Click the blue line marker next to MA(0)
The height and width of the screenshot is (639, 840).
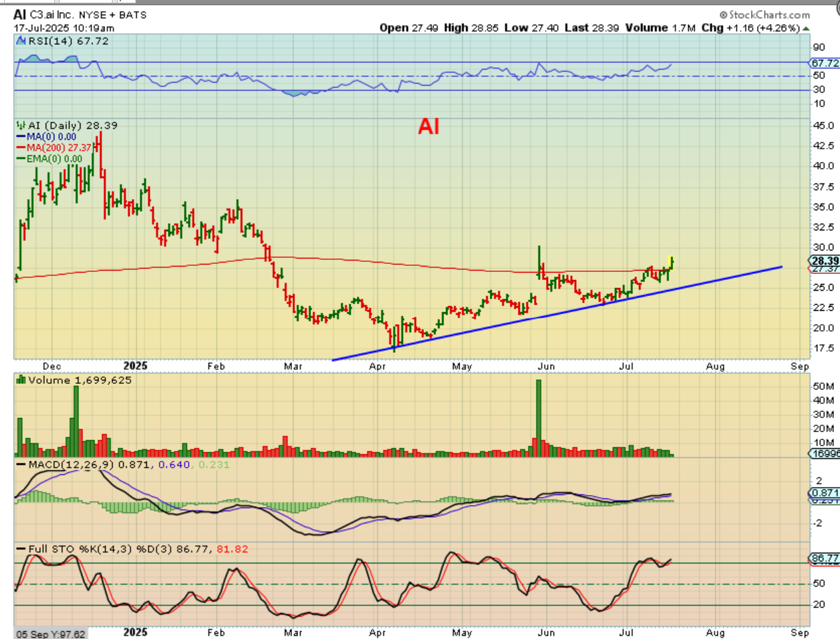pos(21,137)
